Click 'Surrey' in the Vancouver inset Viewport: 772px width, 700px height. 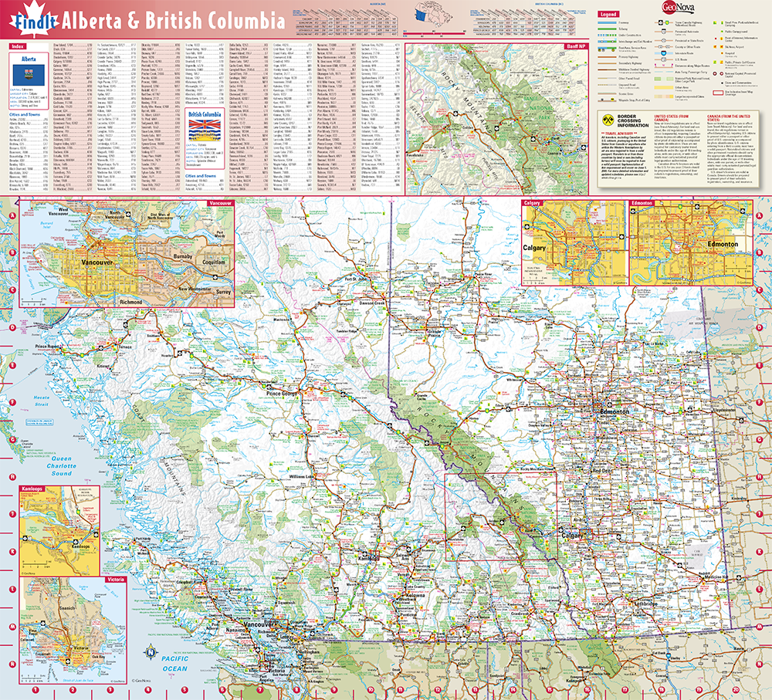point(223,292)
